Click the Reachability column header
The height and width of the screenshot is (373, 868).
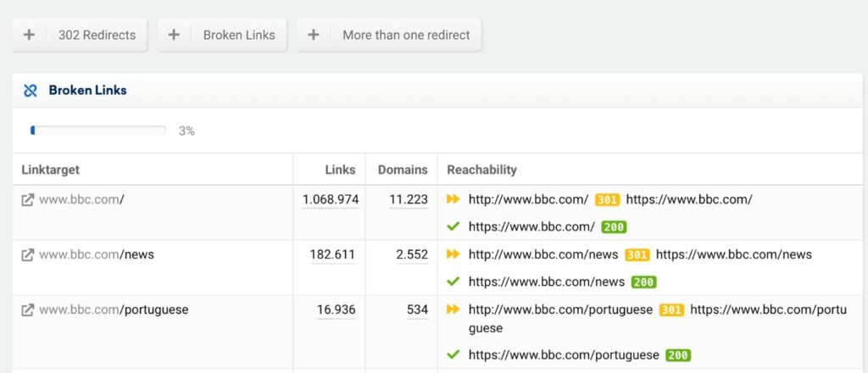point(481,170)
